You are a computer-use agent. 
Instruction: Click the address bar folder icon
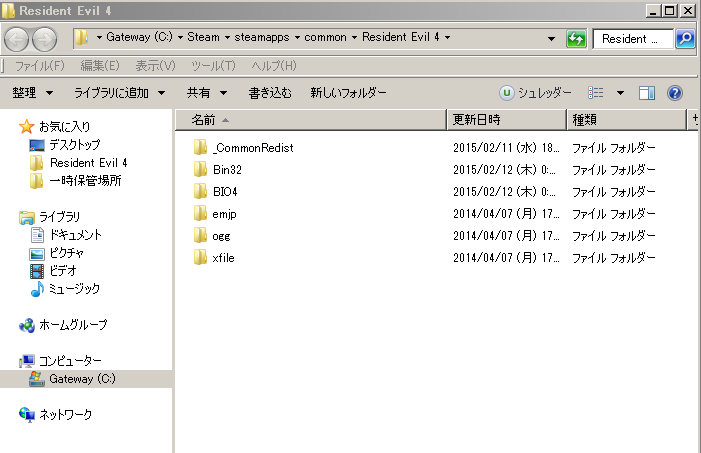point(81,37)
